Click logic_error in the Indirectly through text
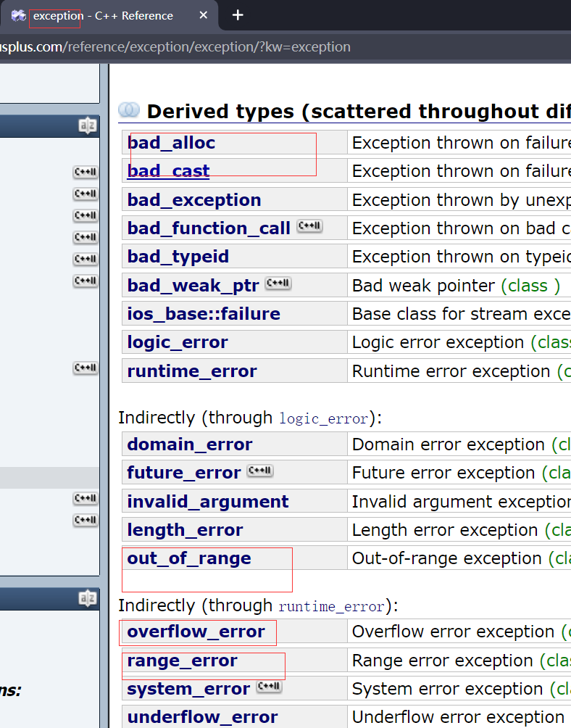This screenshot has height=728, width=571. point(323,418)
